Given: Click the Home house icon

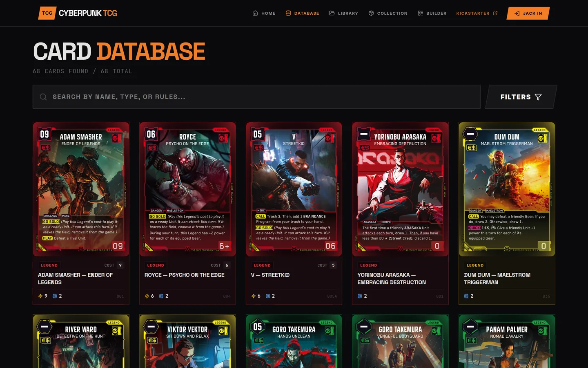Looking at the screenshot, I should point(255,13).
